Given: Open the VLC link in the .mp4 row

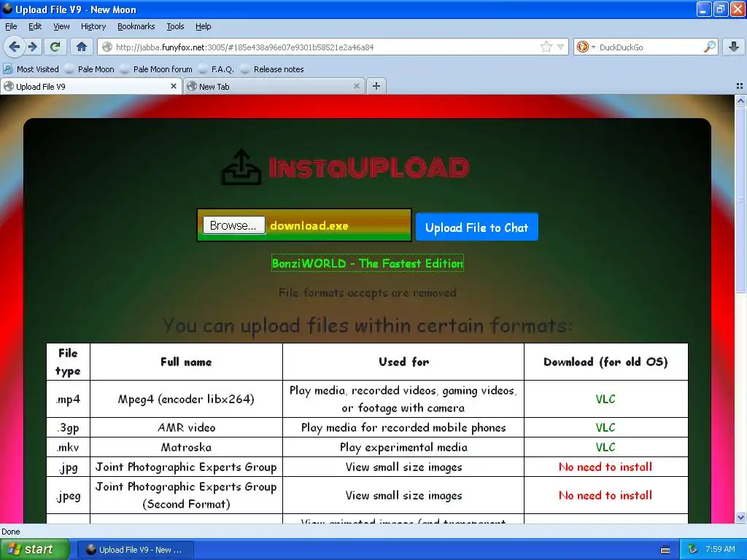Looking at the screenshot, I should tap(605, 399).
